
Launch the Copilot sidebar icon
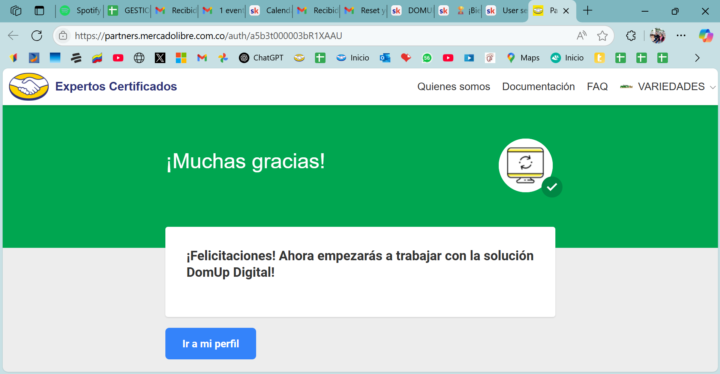pos(705,35)
